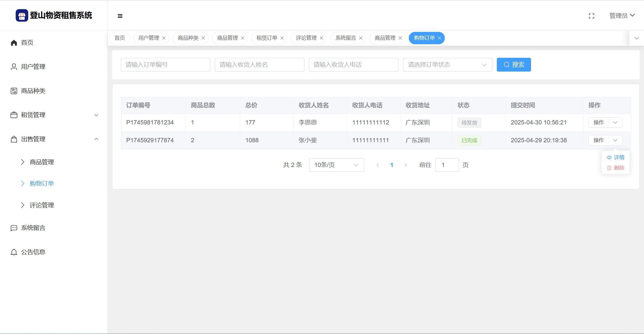The image size is (644, 334).
Task: Focus the 请输入收货人姓名 input field
Action: tap(259, 65)
